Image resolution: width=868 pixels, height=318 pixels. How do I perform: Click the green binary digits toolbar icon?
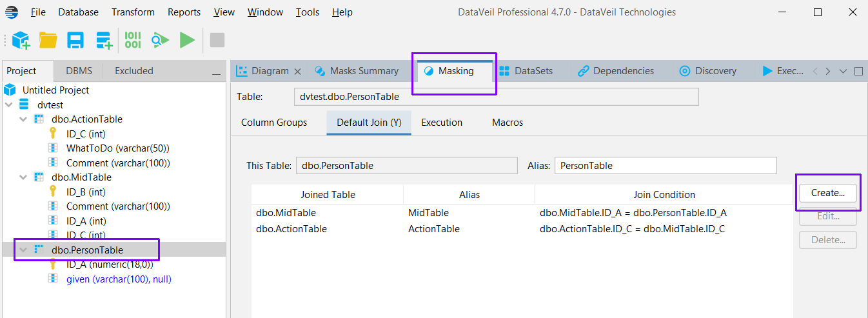(132, 41)
